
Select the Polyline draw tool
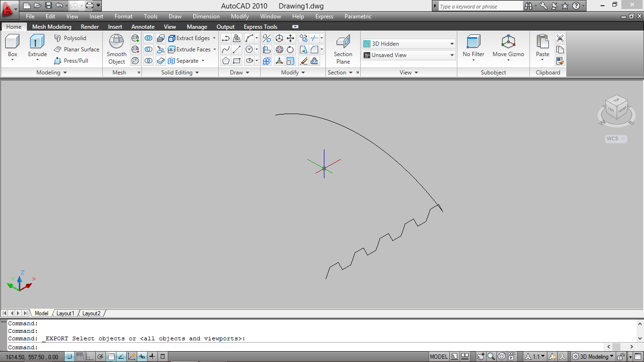(226, 38)
